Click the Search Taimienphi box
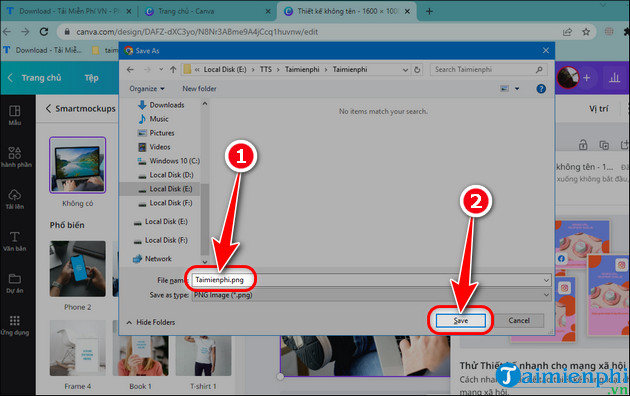Viewport: 630px width, 396px height. pyautogui.click(x=489, y=69)
